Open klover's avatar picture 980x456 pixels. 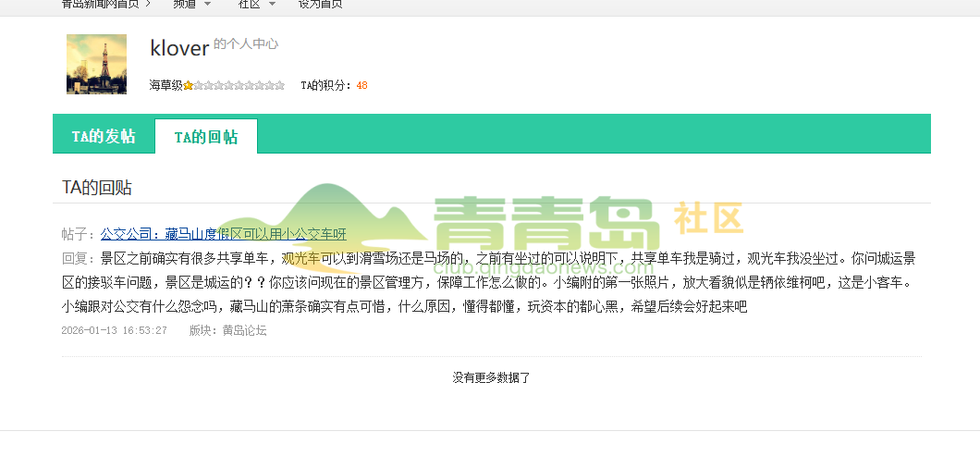(x=96, y=65)
